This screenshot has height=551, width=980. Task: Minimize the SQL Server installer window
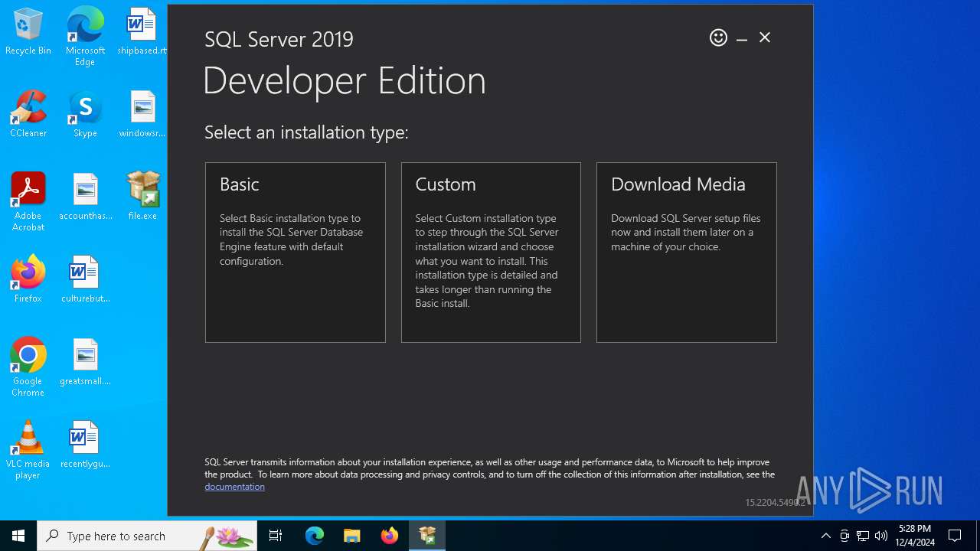742,38
